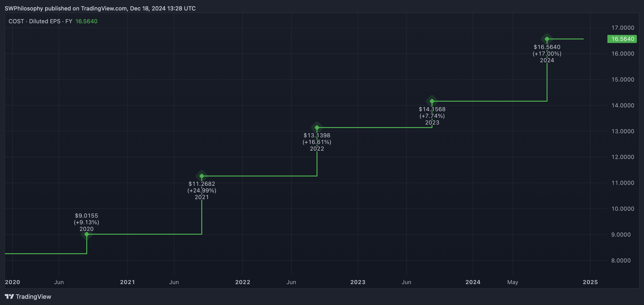The image size is (644, 305).
Task: Click the $11.2682 (+24.99%) data label
Action: pyautogui.click(x=202, y=187)
